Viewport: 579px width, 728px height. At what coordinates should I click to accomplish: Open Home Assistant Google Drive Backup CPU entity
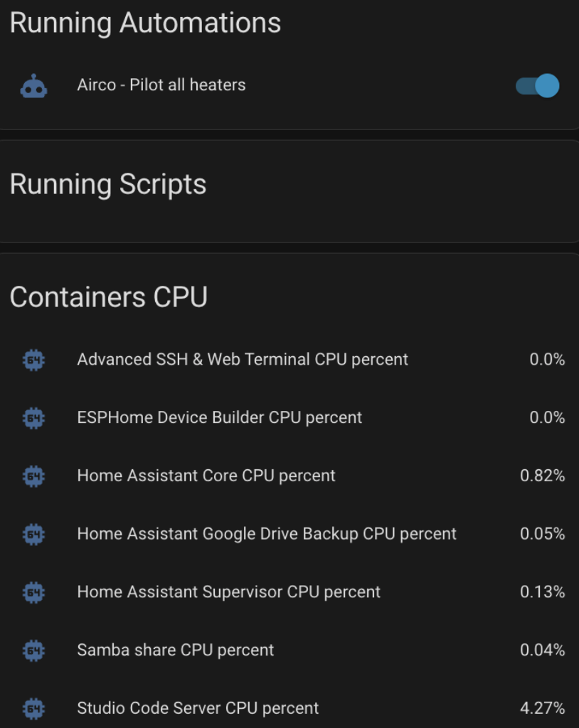click(267, 534)
